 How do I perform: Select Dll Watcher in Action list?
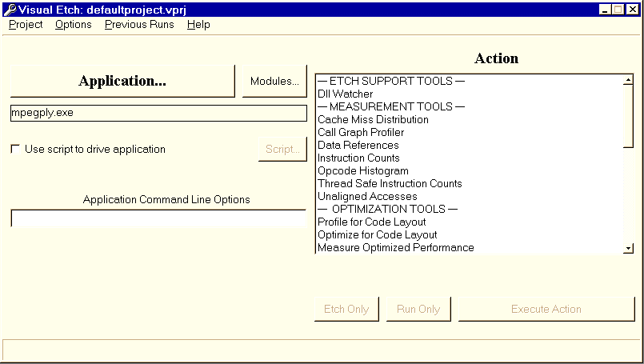click(x=345, y=94)
